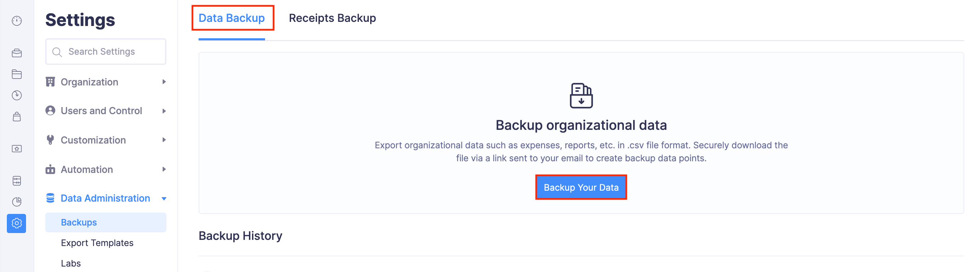980x272 pixels.
Task: Open Export Templates from the sidebar
Action: tap(97, 243)
